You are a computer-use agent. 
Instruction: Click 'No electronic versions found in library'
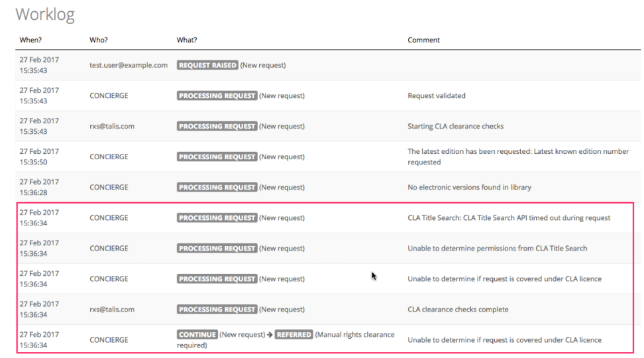[469, 187]
